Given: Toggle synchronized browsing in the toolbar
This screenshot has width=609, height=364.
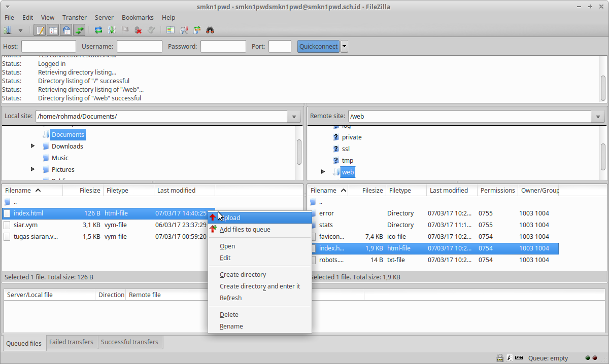Looking at the screenshot, I should [197, 30].
